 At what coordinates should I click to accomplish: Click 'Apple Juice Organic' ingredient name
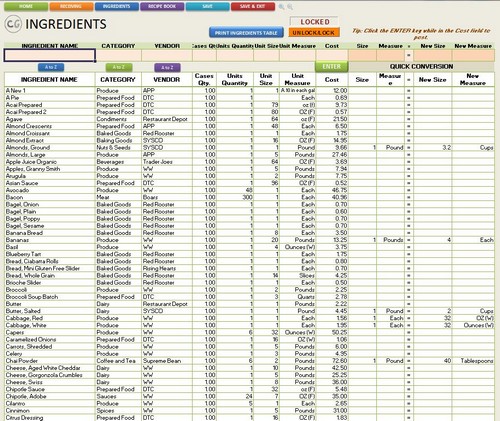click(x=31, y=162)
